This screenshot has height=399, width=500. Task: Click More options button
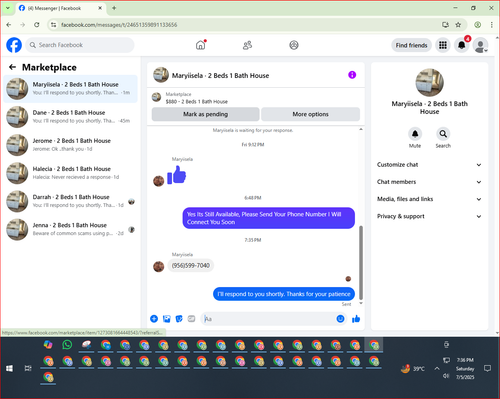[x=310, y=114]
